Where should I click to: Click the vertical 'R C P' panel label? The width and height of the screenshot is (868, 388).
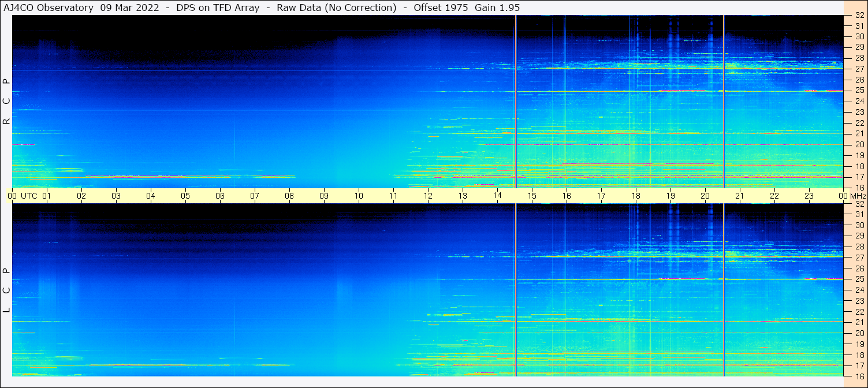pyautogui.click(x=6, y=102)
